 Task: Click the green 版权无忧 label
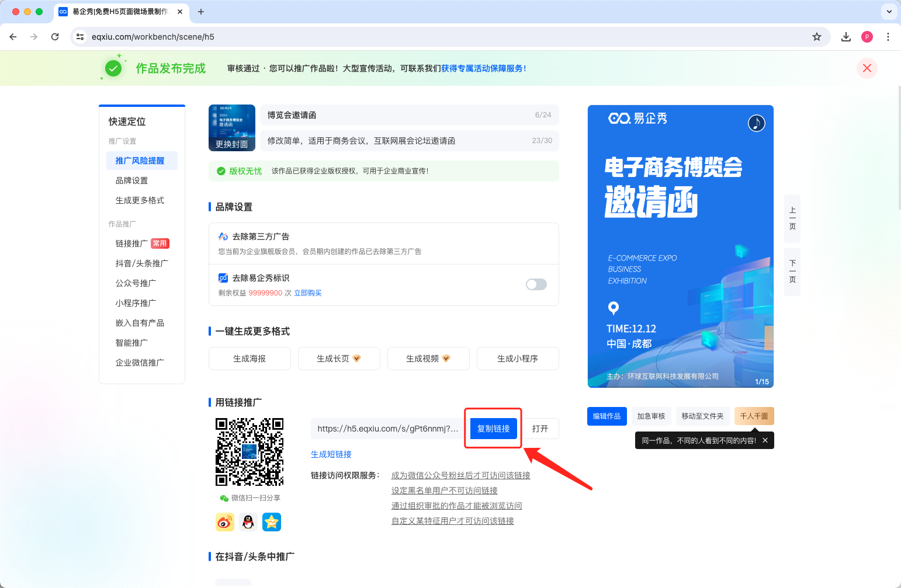(x=245, y=171)
